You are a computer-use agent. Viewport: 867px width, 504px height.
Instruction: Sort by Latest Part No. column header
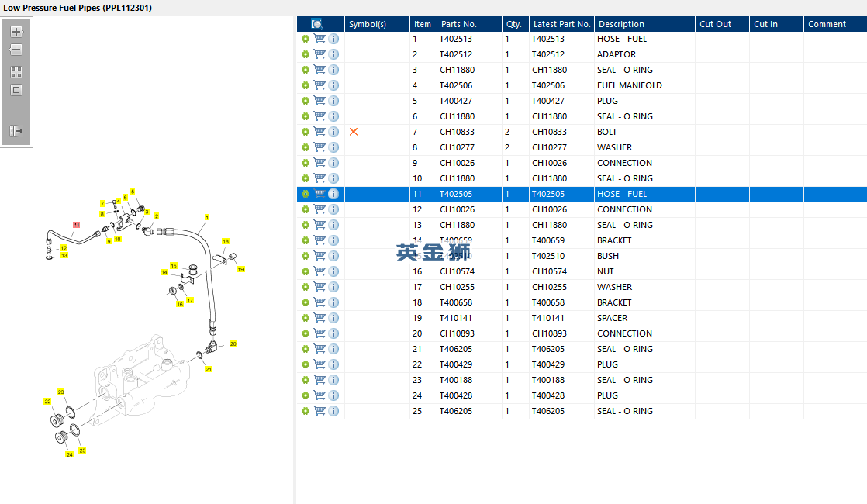pos(561,24)
